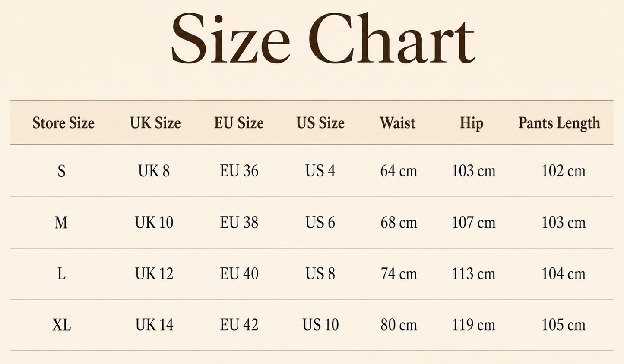This screenshot has height=364, width=624.
Task: Click the Size Chart title
Action: pos(323,40)
